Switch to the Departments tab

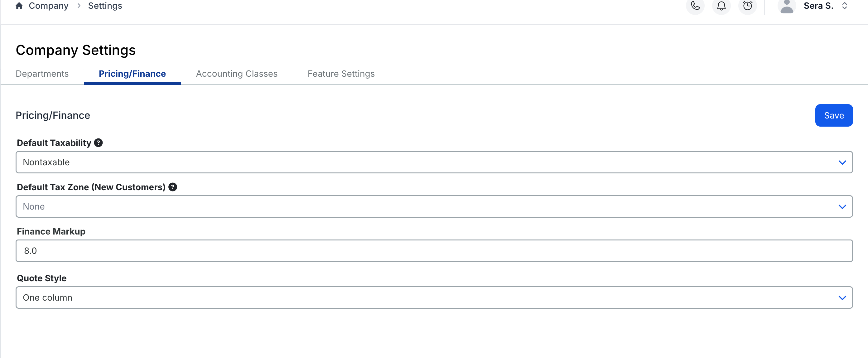(x=42, y=74)
